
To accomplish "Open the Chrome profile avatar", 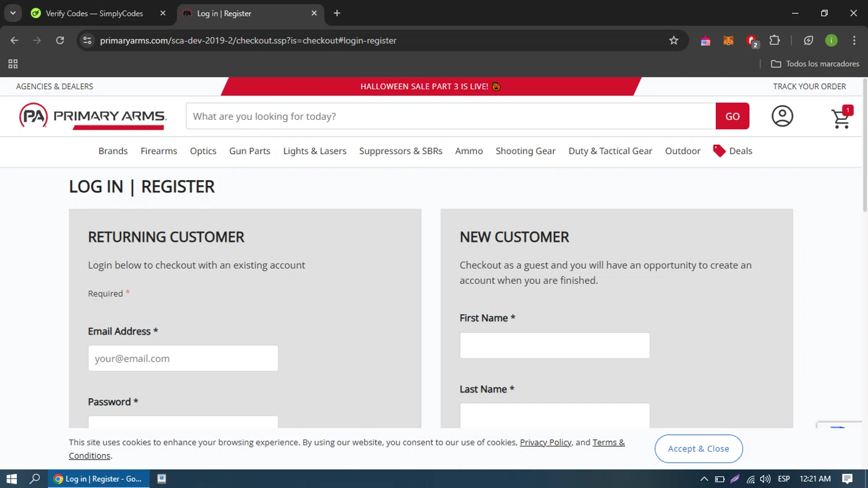I will click(831, 41).
